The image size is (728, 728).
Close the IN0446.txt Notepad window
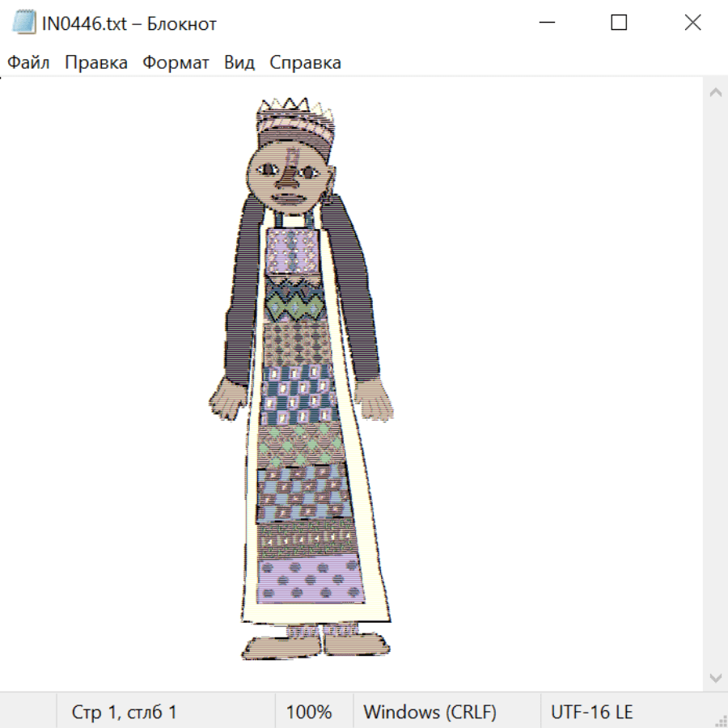pyautogui.click(x=692, y=23)
